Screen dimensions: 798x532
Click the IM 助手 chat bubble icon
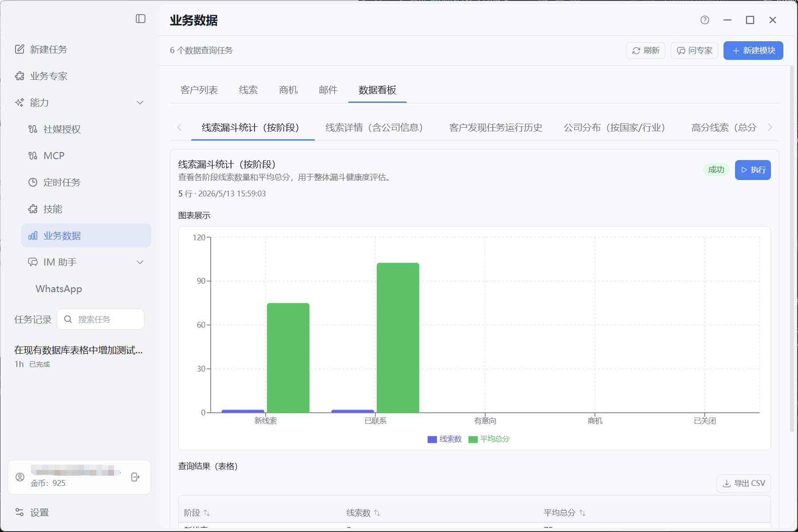click(33, 262)
